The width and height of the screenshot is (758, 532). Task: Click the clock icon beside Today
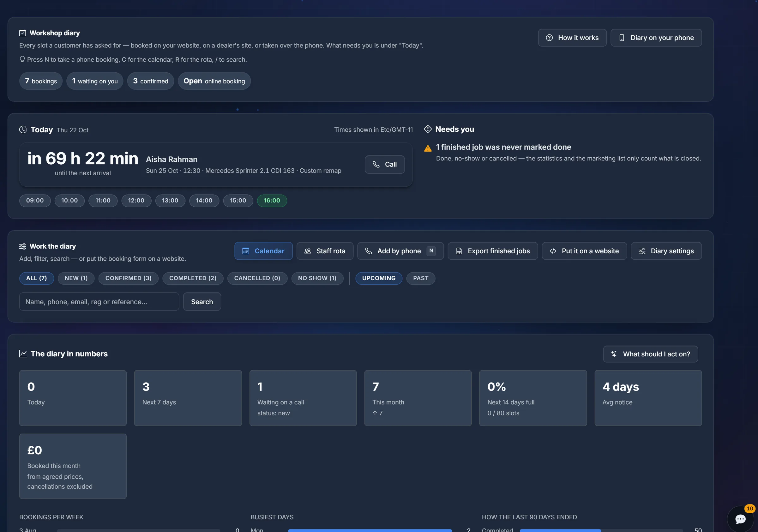pos(23,130)
